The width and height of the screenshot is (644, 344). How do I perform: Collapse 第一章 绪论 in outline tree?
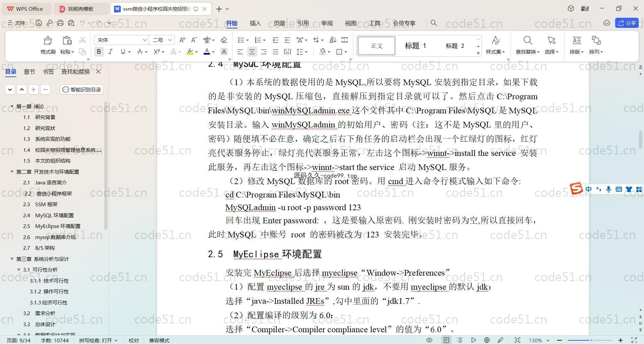pyautogui.click(x=12, y=106)
